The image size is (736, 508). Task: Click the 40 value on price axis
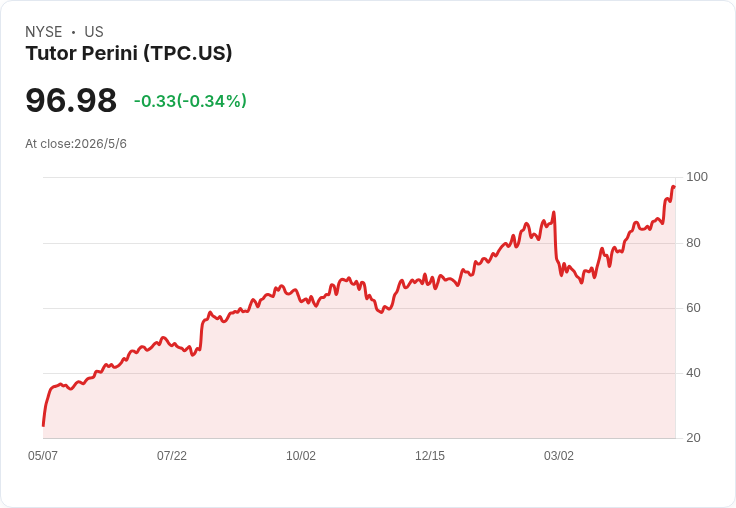(693, 373)
